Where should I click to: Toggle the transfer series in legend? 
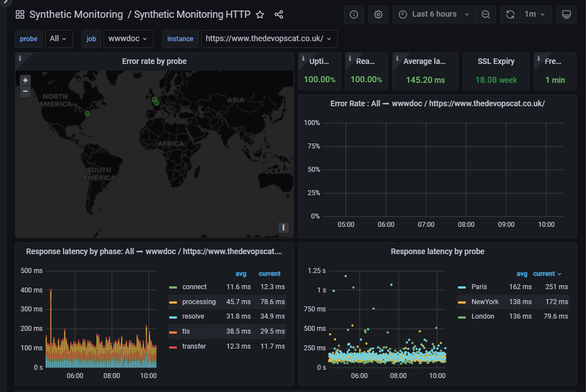[x=194, y=346]
